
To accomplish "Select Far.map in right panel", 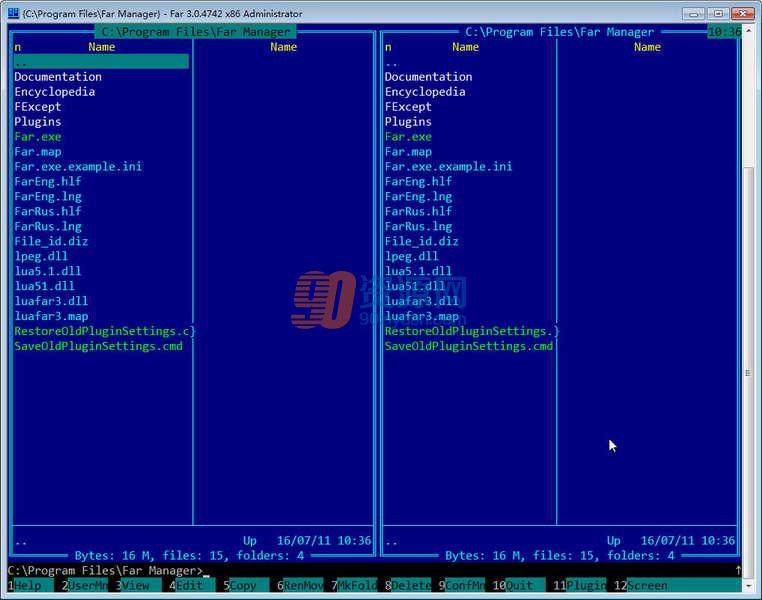I will pyautogui.click(x=408, y=152).
